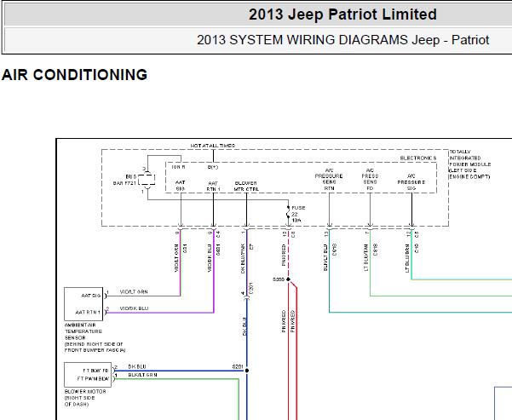512x420 pixels.
Task: Select the horizontal "VIO/DK BLU" wire label
Action: click(135, 308)
